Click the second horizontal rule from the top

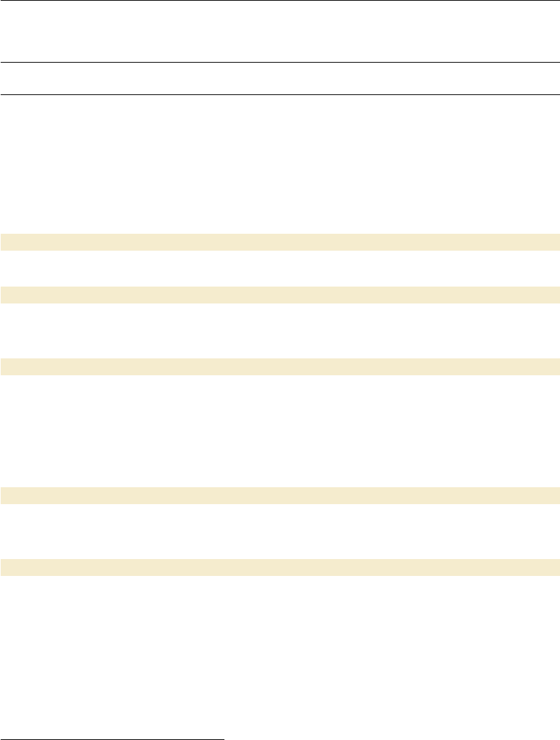[x=280, y=63]
